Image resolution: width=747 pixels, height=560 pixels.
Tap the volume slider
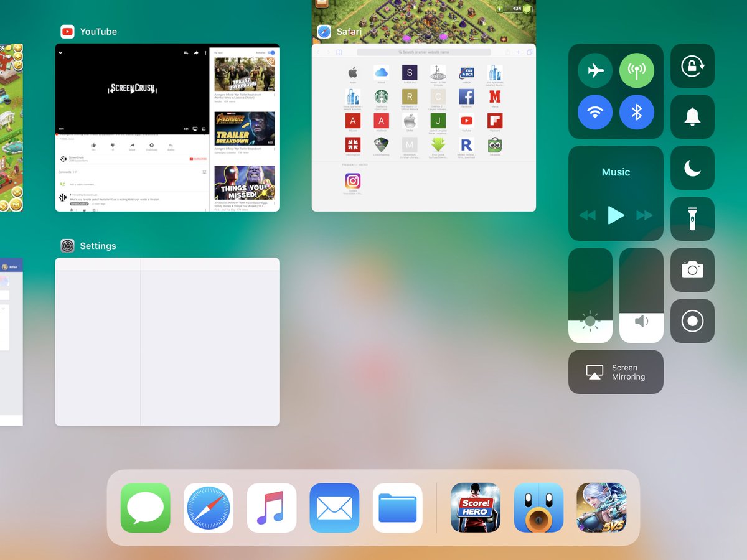[641, 296]
